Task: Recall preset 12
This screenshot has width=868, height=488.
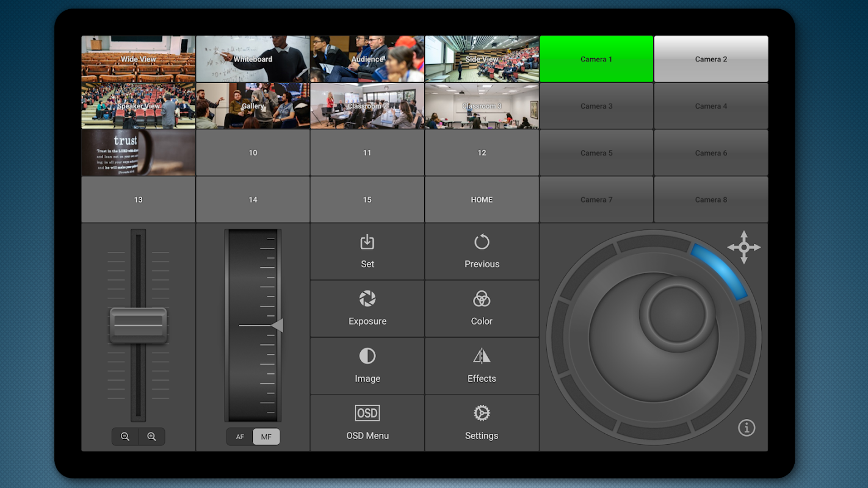Action: [x=482, y=153]
